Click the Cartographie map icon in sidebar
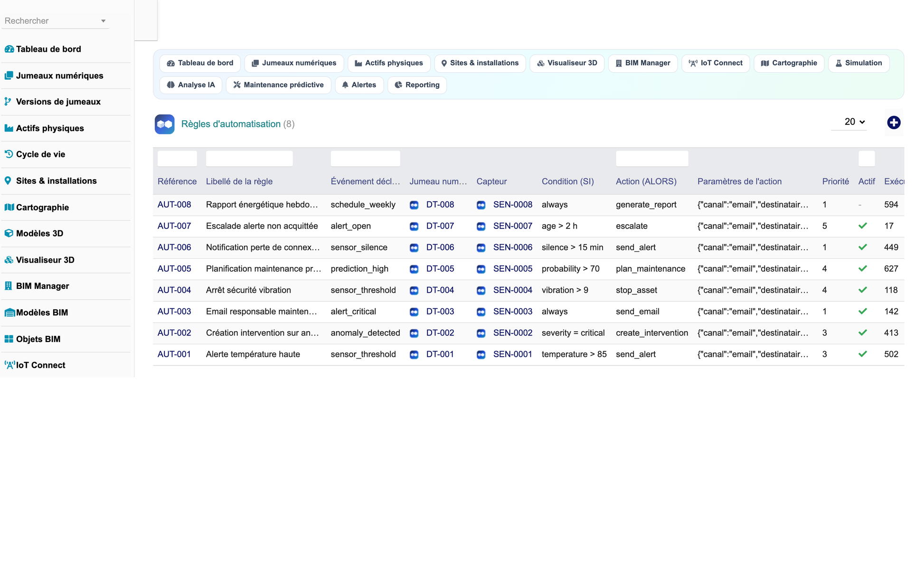 point(9,207)
